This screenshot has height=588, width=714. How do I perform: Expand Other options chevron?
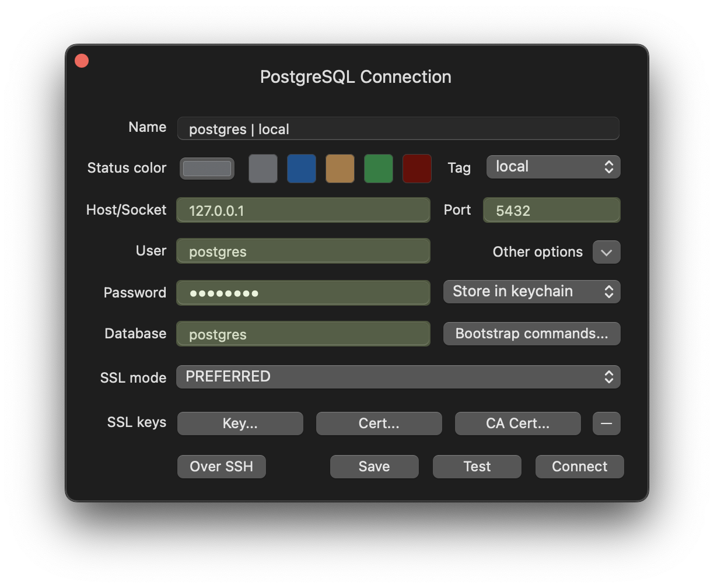pos(607,252)
